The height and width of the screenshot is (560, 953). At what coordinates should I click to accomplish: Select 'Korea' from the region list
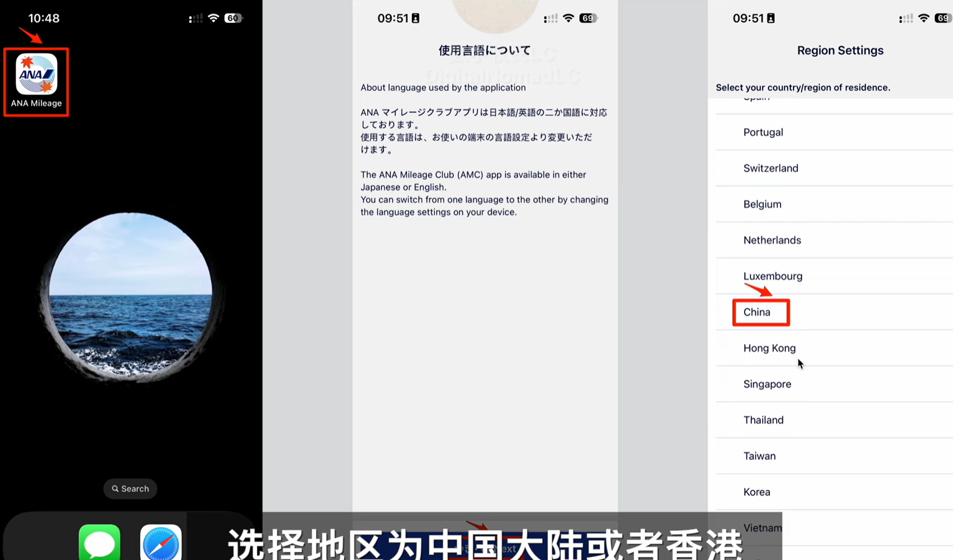pyautogui.click(x=834, y=492)
